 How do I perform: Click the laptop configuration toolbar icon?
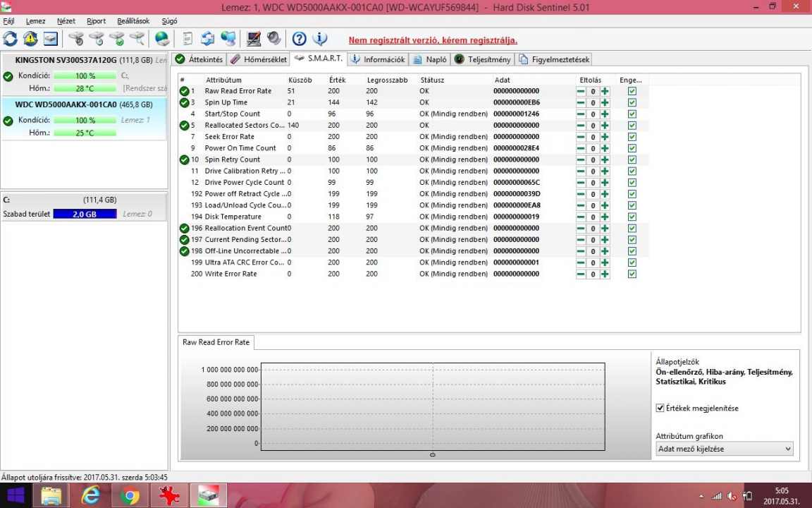click(254, 39)
